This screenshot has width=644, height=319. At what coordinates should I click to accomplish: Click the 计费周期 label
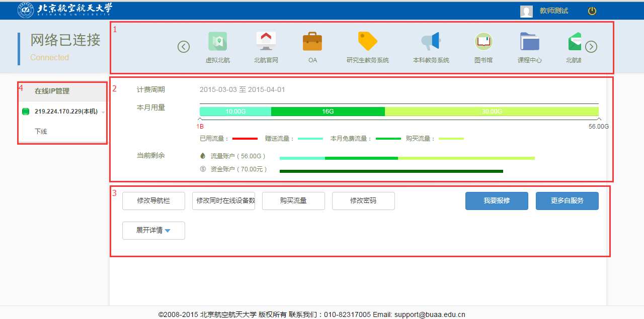tap(151, 90)
